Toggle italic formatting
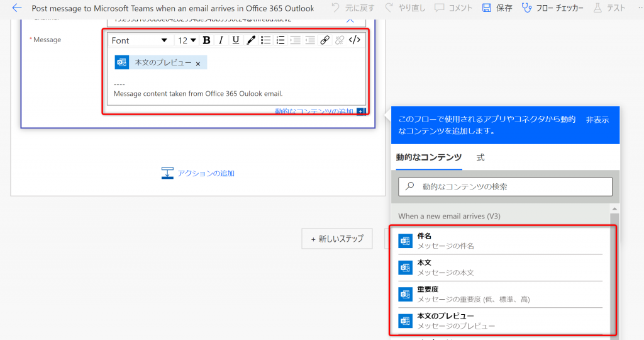 pos(221,40)
